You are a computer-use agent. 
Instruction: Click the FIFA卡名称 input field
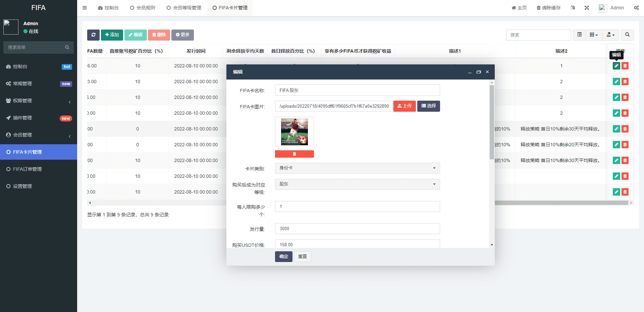[x=357, y=90]
